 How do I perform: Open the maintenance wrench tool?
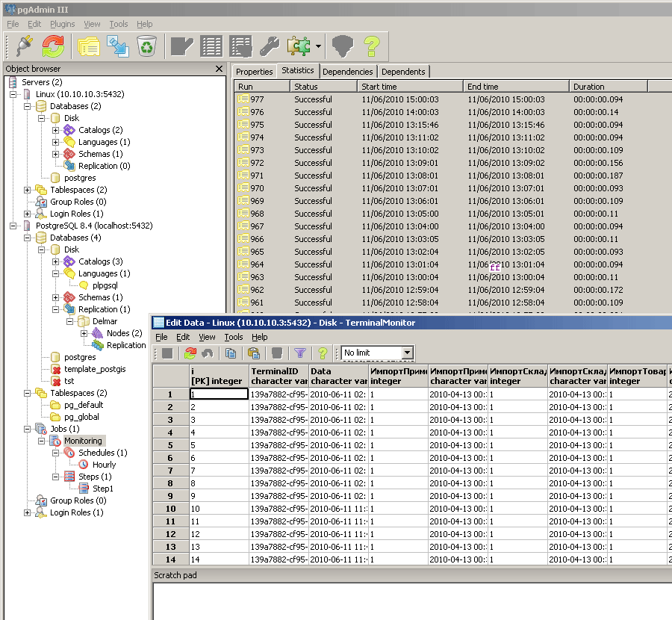pos(270,46)
